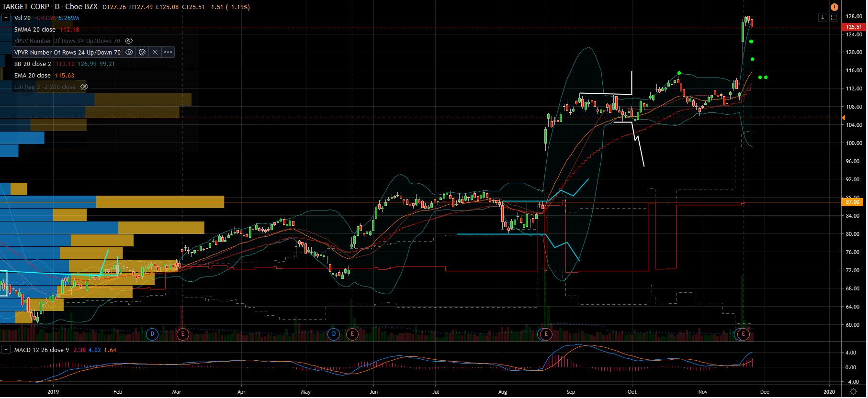Viewport: 868px width, 398px height.
Task: Collapse the MACD pane legend
Action: pyautogui.click(x=6, y=350)
